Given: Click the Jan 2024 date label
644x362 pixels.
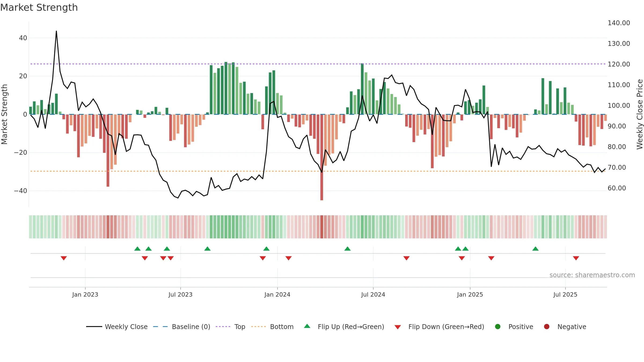Looking at the screenshot, I should tap(277, 294).
